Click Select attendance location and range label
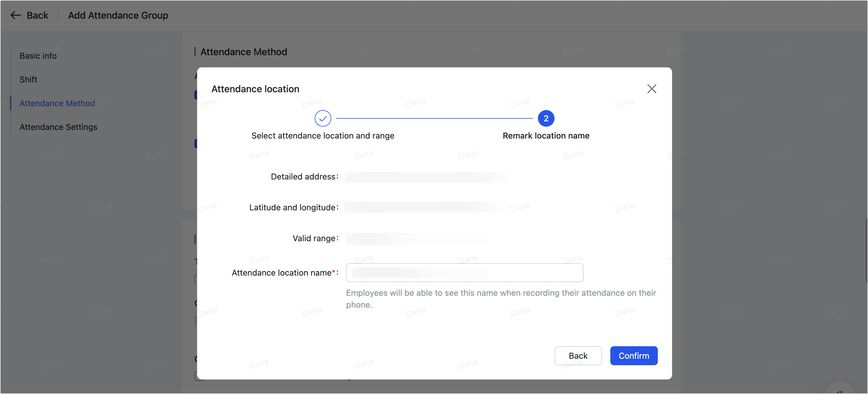Image resolution: width=868 pixels, height=394 pixels. (x=322, y=135)
